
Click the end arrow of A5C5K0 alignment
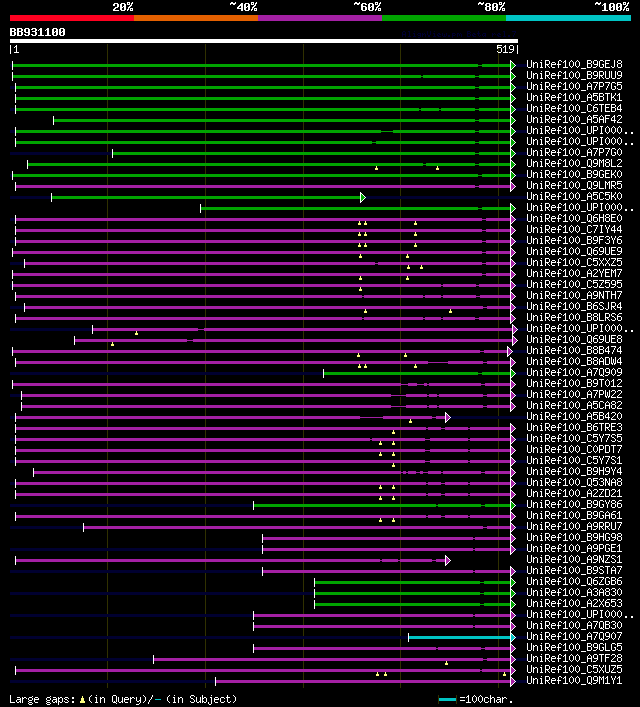[x=363, y=197]
